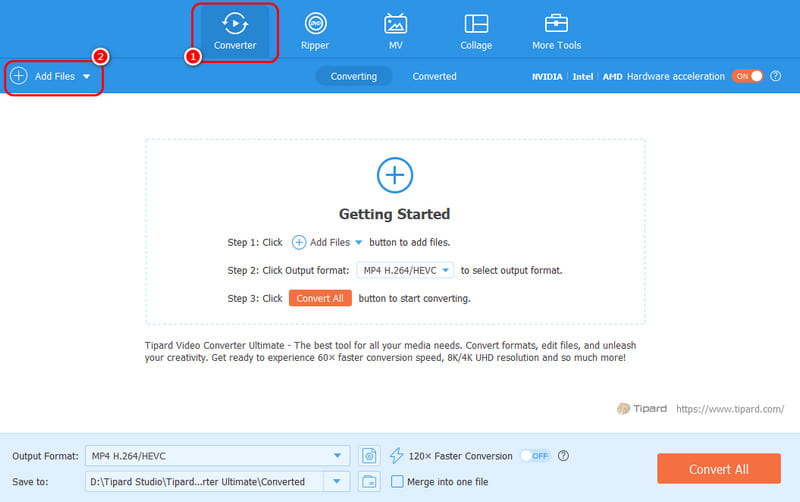Expand the top Add Files dropdown arrow

click(87, 77)
